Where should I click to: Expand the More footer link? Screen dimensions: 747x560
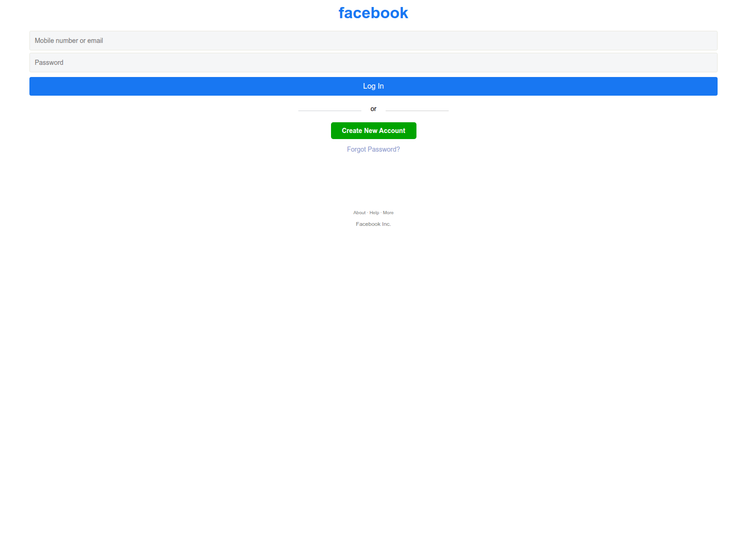(388, 213)
